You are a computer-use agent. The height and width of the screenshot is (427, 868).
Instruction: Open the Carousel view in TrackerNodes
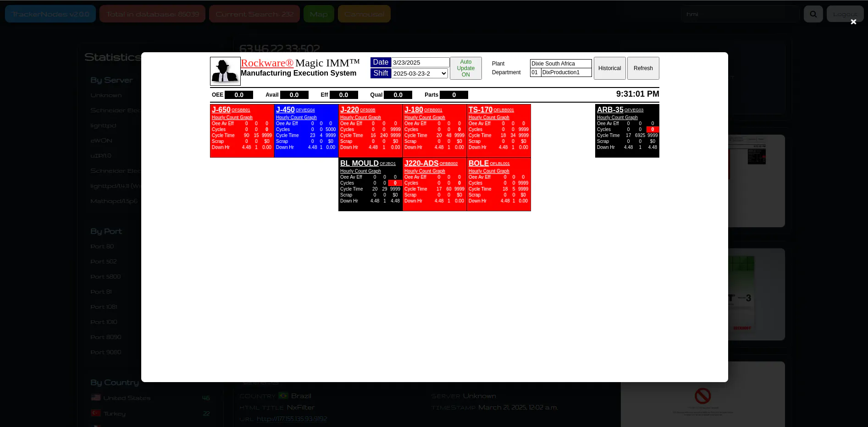(x=364, y=14)
